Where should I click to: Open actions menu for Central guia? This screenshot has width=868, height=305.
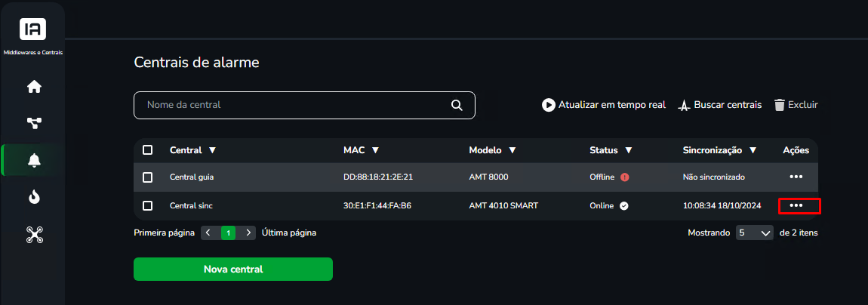796,177
